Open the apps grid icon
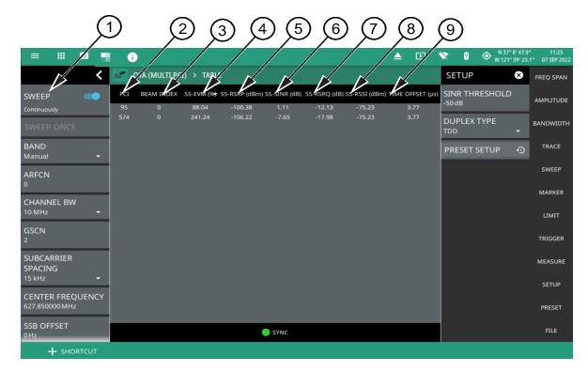The width and height of the screenshot is (588, 372). 61,55
